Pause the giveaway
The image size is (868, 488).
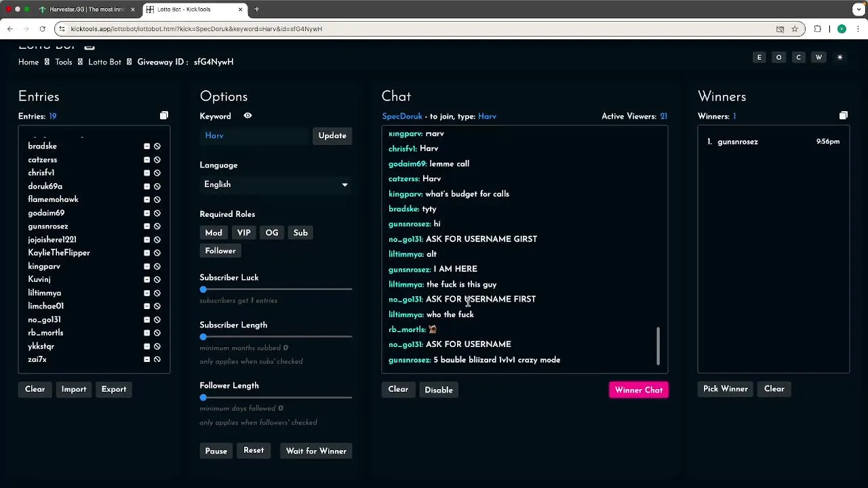tap(216, 451)
